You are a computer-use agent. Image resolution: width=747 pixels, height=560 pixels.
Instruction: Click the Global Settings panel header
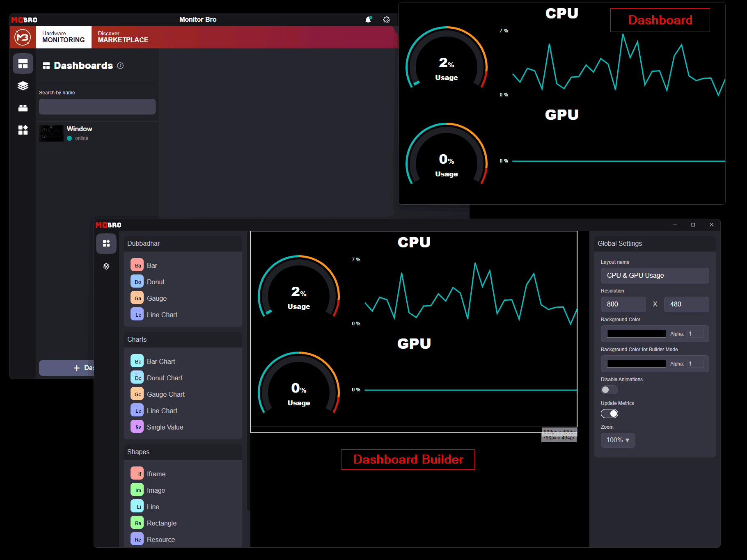point(655,243)
